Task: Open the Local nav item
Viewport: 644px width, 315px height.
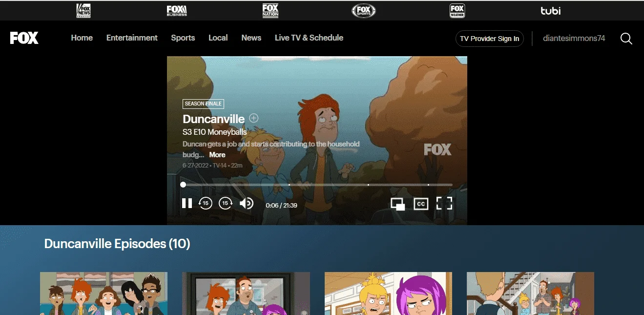Action: coord(218,38)
